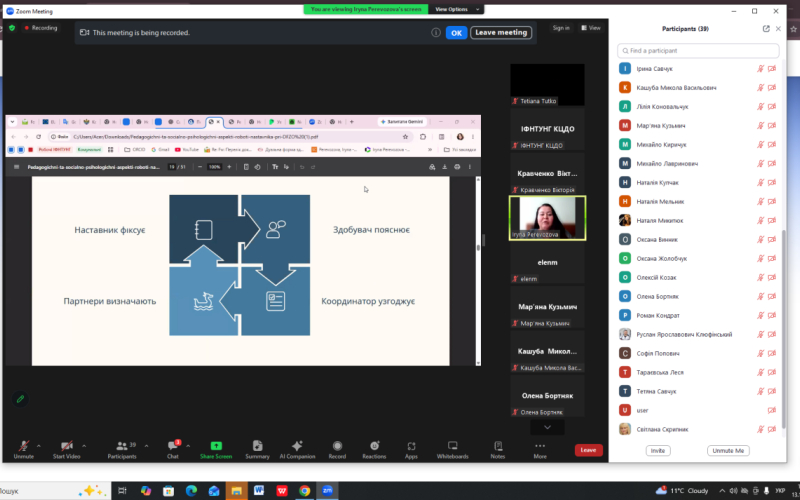The height and width of the screenshot is (500, 800).
Task: Unmute the microphone in Zoom toolbar
Action: coord(23,449)
